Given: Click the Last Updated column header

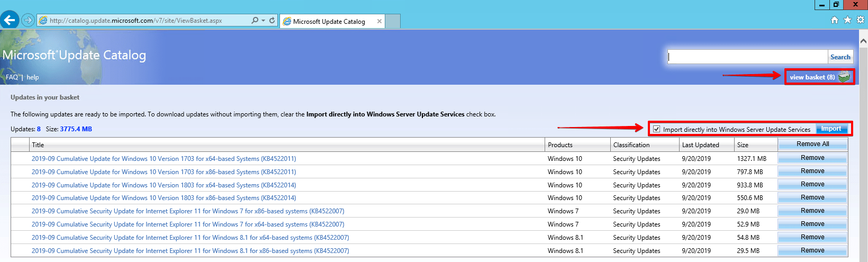Looking at the screenshot, I should click(707, 144).
